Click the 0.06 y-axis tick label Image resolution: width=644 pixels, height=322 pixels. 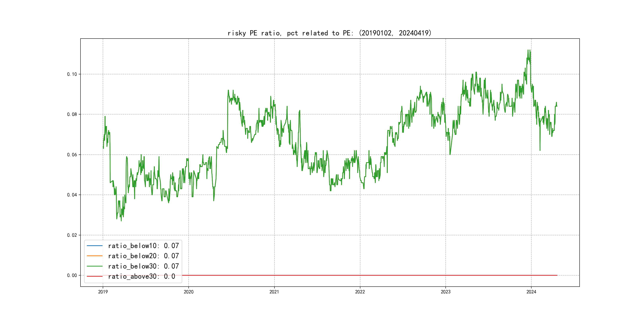click(x=72, y=155)
